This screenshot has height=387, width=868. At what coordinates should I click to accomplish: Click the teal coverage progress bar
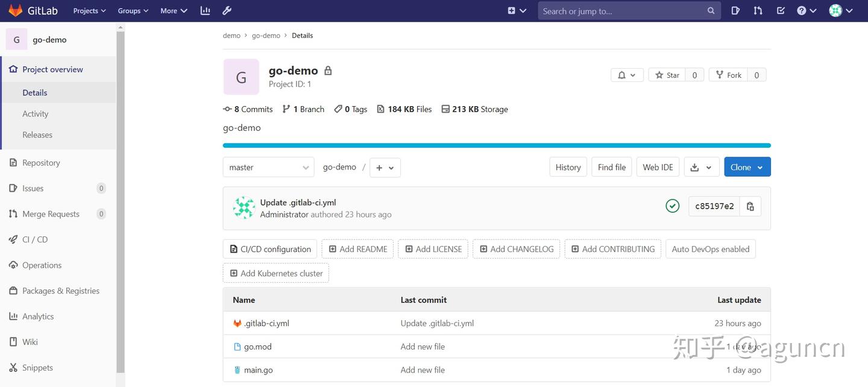(496, 145)
